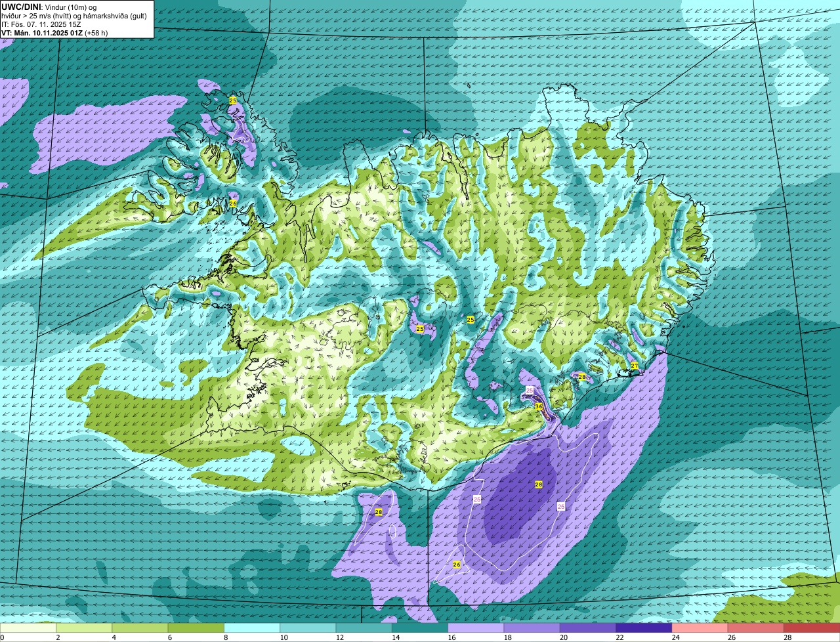This screenshot has width=840, height=642.
Task: Click the title text "UWC/DINI: Vindur (10m) og"
Action: pyautogui.click(x=49, y=7)
